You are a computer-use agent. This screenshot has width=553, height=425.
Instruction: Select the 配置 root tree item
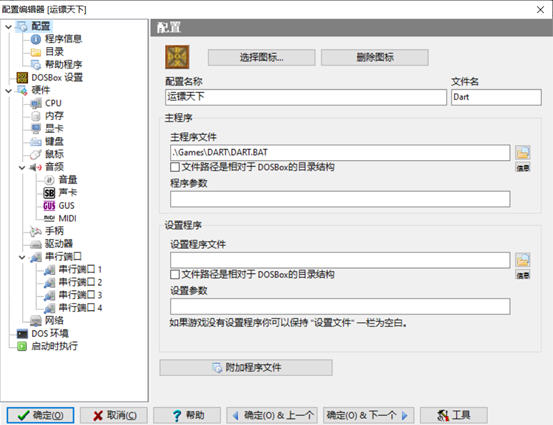tap(41, 26)
